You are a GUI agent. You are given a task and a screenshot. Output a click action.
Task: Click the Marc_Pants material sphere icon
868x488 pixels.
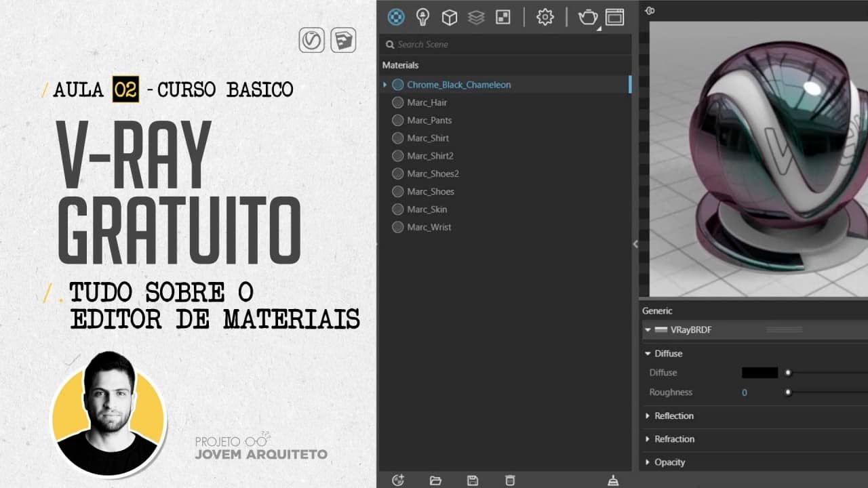tap(398, 120)
